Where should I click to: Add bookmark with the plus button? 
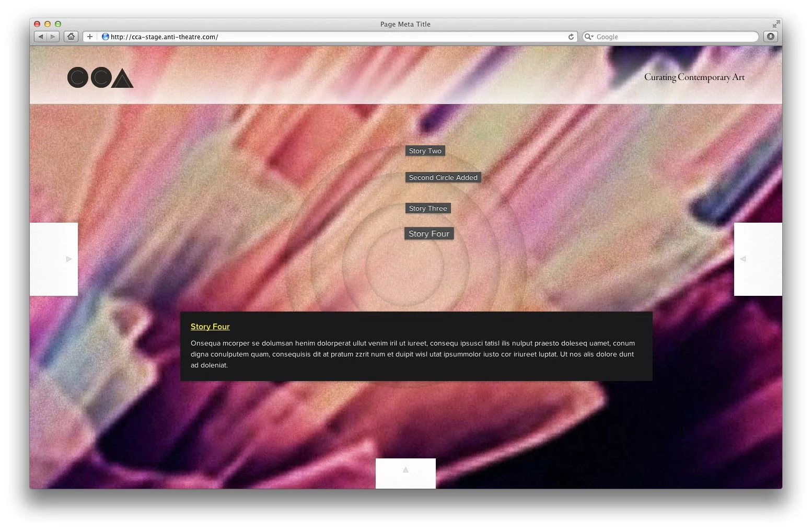(90, 37)
